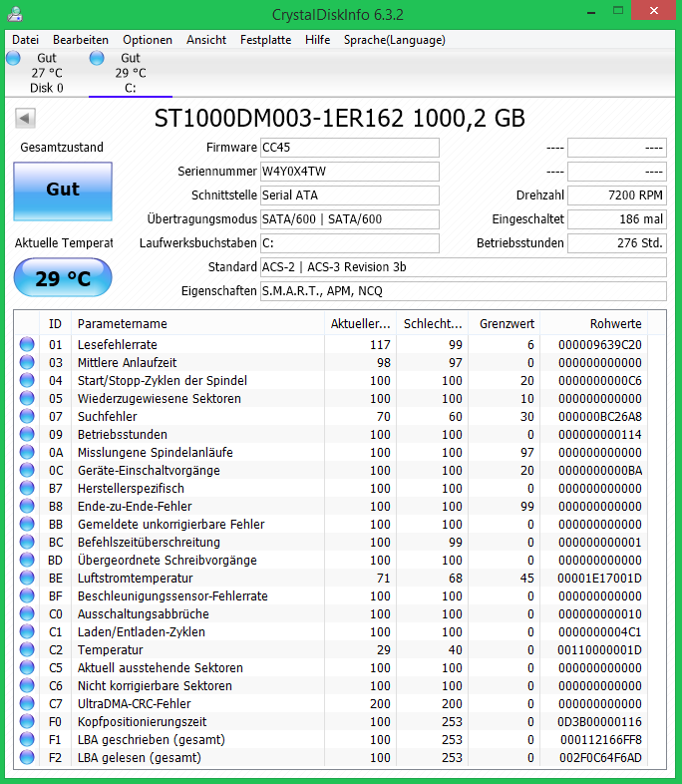Click the CrystalDiskInfo app icon in title bar
The image size is (682, 784).
coord(15,14)
